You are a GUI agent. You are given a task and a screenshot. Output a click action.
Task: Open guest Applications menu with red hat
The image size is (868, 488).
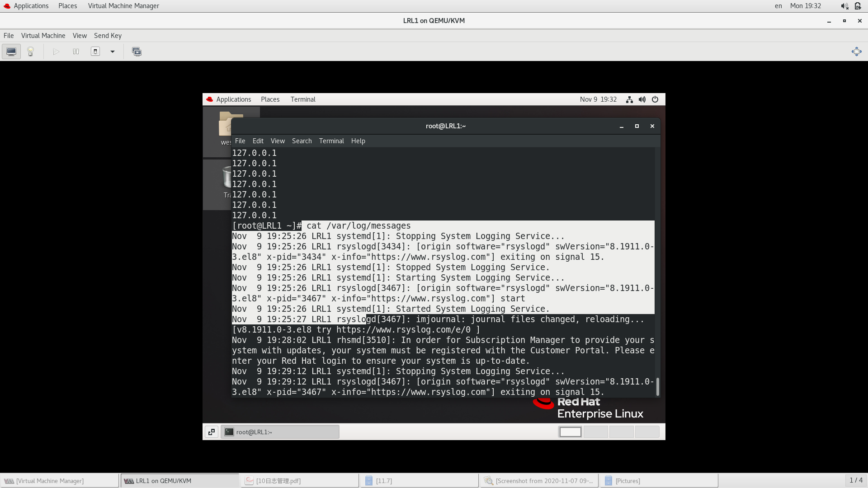point(229,99)
